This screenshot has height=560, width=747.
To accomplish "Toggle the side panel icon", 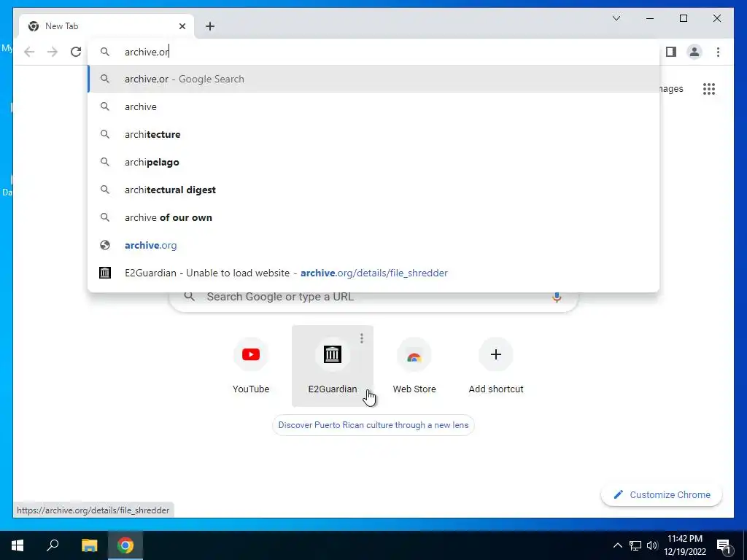I will (671, 52).
